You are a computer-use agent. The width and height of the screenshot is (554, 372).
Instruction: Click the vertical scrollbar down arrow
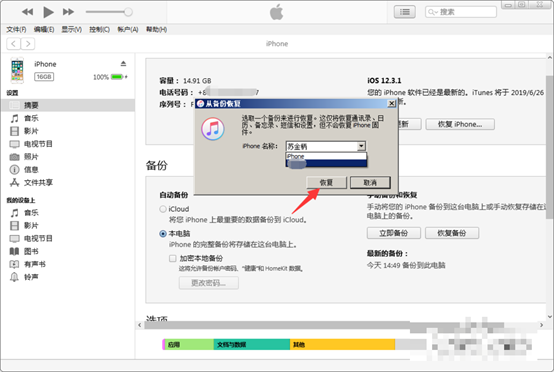point(549,317)
